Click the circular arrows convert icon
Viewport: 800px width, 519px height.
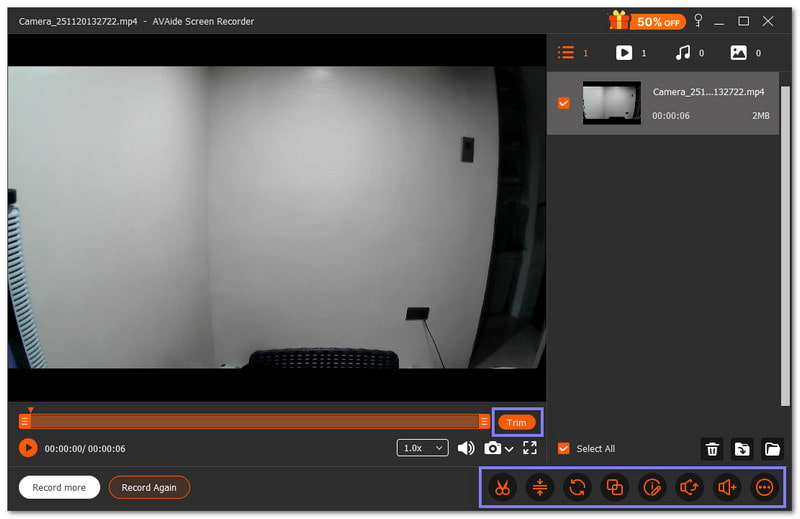coord(577,488)
